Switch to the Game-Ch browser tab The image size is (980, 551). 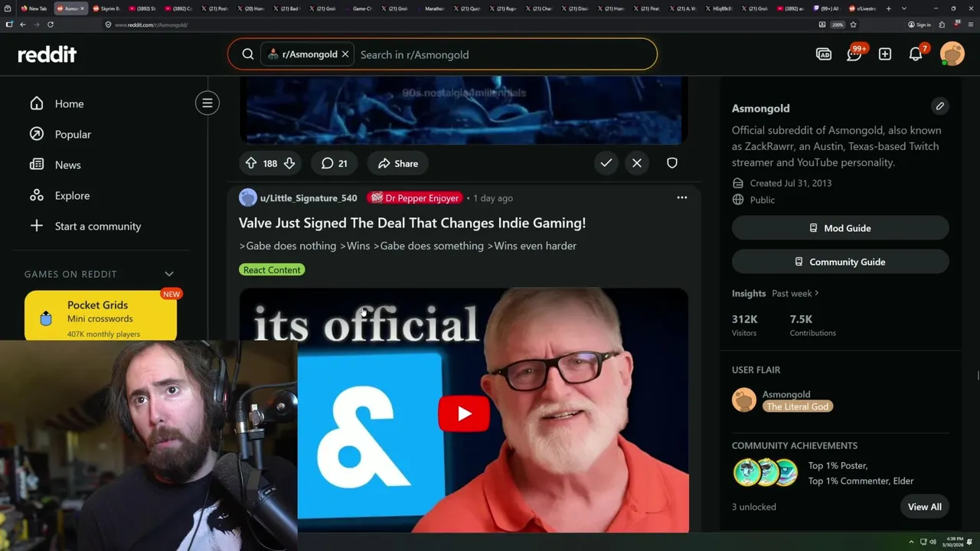[360, 8]
